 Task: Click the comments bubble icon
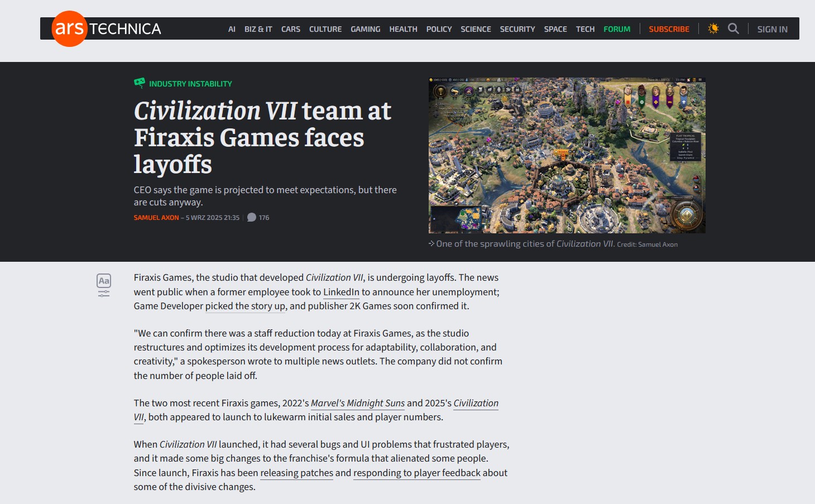pos(252,218)
